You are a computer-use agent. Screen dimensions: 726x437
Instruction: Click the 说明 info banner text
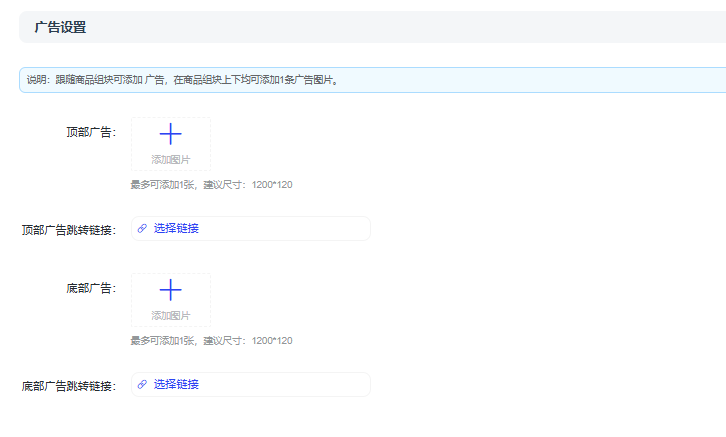pyautogui.click(x=182, y=80)
